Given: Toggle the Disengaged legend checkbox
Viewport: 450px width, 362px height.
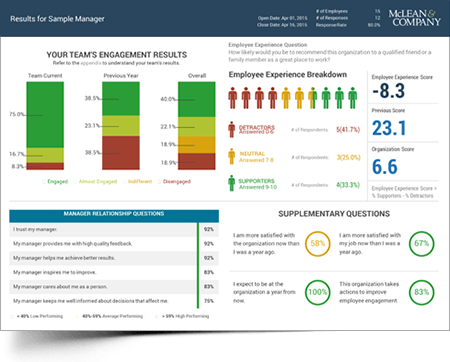Looking at the screenshot, I should click(159, 182).
